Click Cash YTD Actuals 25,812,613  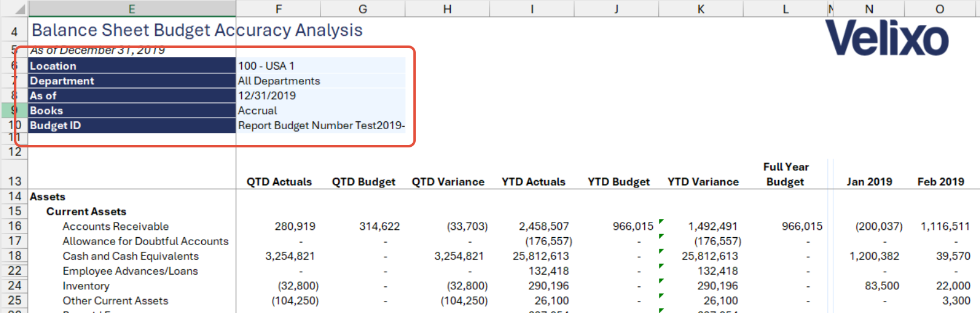tap(541, 256)
